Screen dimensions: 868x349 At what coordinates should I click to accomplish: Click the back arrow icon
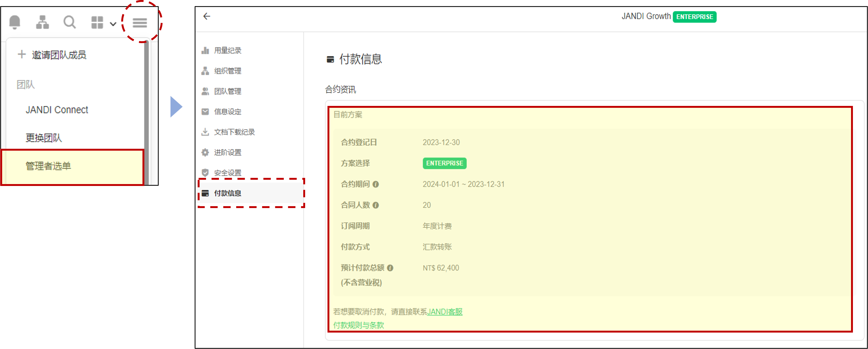tap(207, 16)
